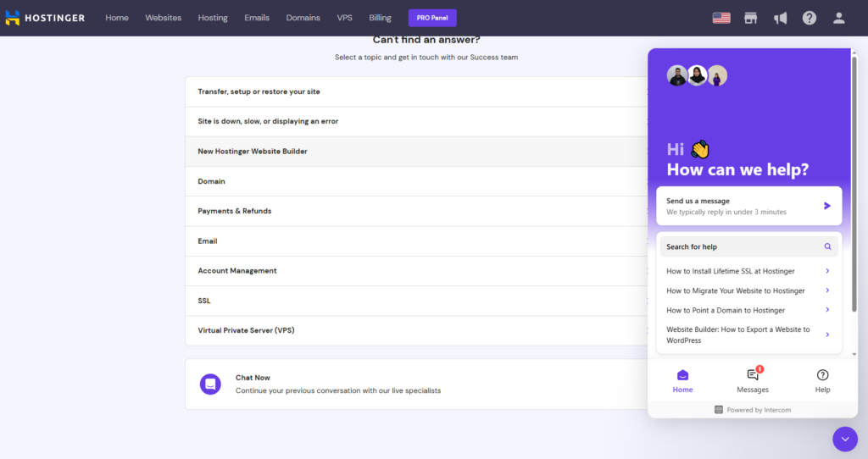This screenshot has height=459, width=868.
Task: Click the Search for help field
Action: tap(749, 246)
